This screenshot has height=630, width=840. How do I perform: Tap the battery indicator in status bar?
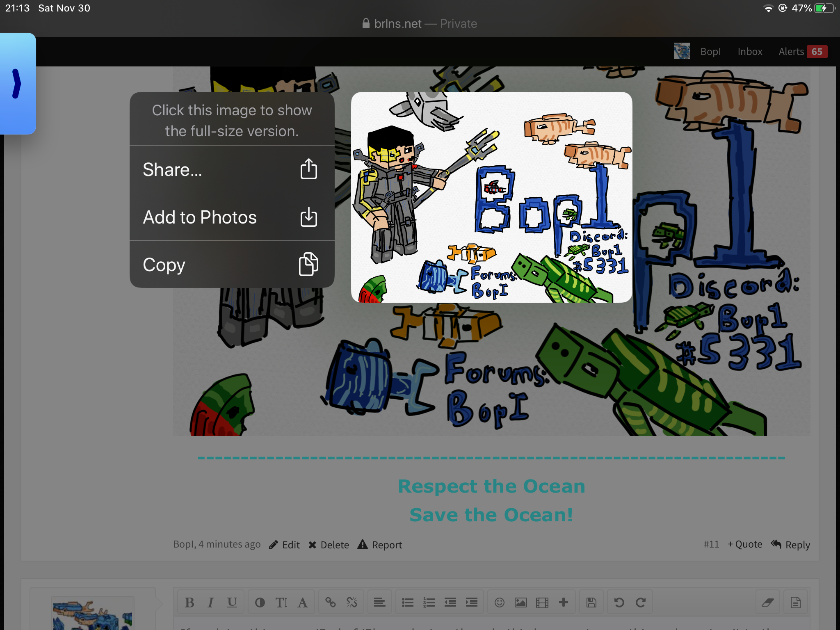[x=825, y=8]
